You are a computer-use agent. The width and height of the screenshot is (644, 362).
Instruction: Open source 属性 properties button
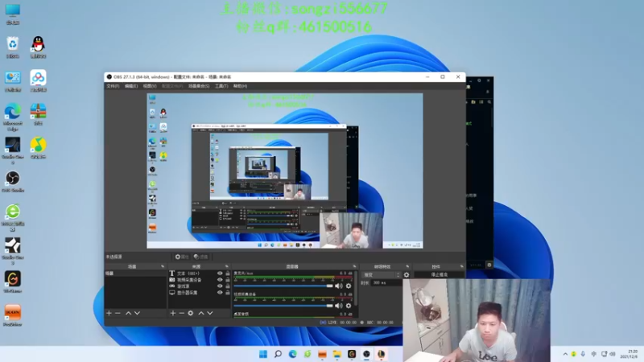point(182,257)
